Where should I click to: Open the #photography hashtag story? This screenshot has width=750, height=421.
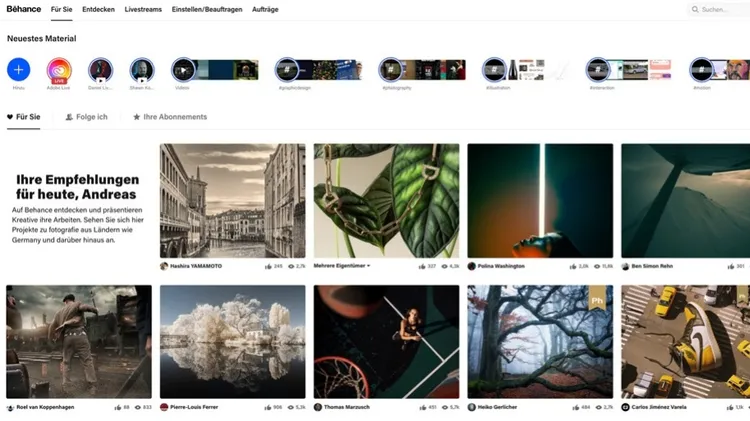point(391,70)
